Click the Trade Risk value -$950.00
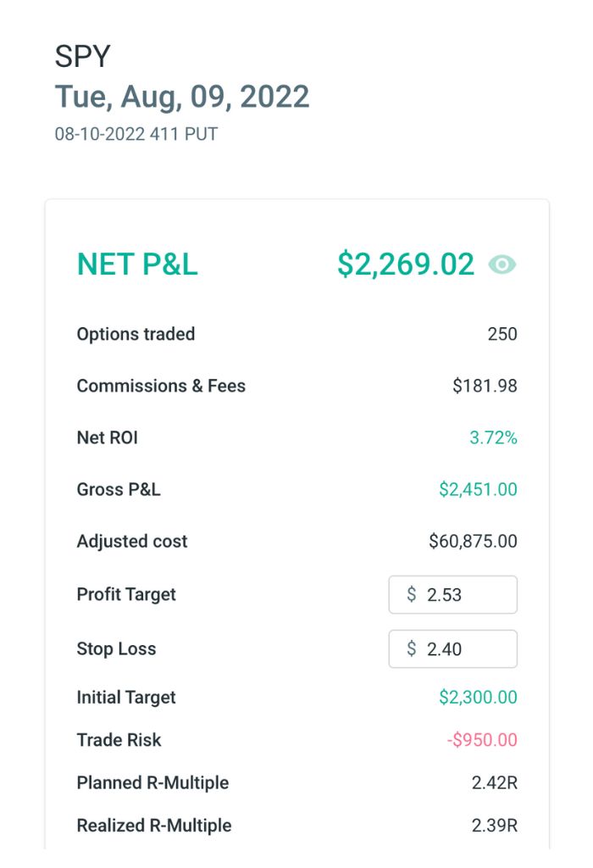Screen dimensions: 593x868 (484, 739)
